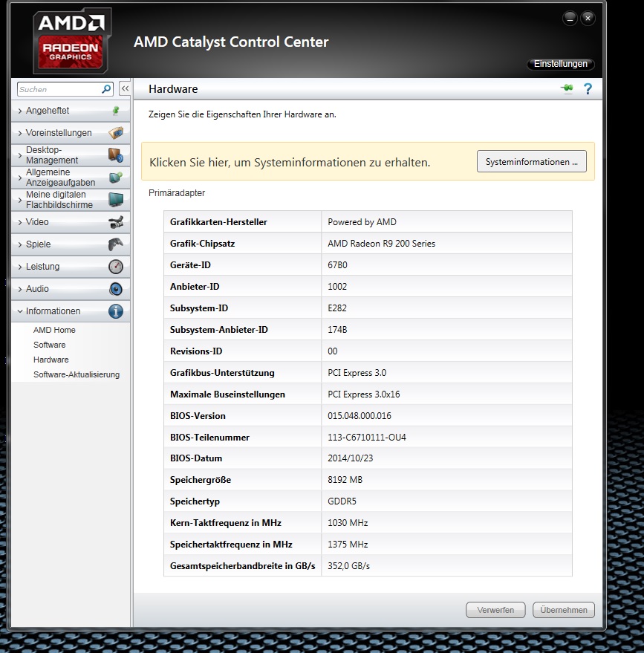The height and width of the screenshot is (653, 644).
Task: Open the AMD Home page
Action: pyautogui.click(x=54, y=330)
